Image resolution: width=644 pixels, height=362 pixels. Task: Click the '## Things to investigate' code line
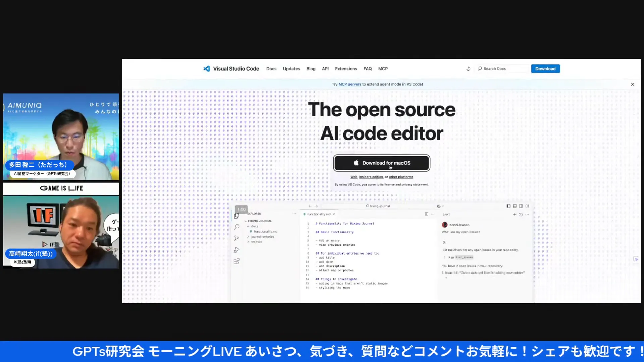pos(336,279)
